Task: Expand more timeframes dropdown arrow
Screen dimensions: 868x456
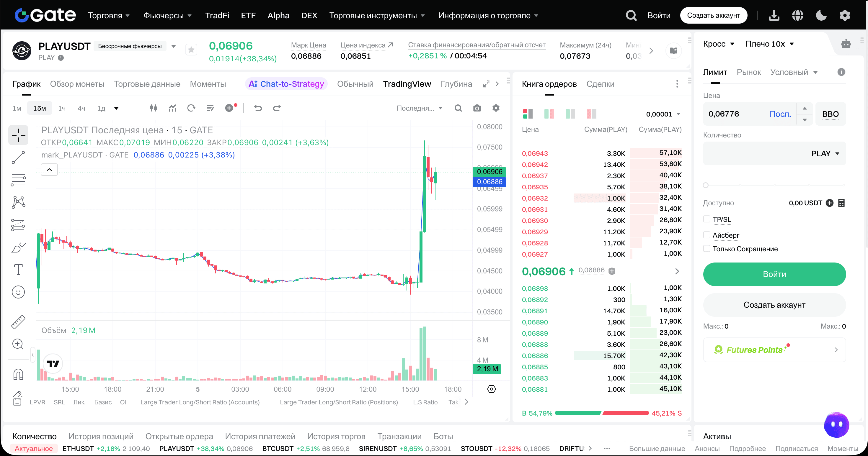Action: point(116,108)
